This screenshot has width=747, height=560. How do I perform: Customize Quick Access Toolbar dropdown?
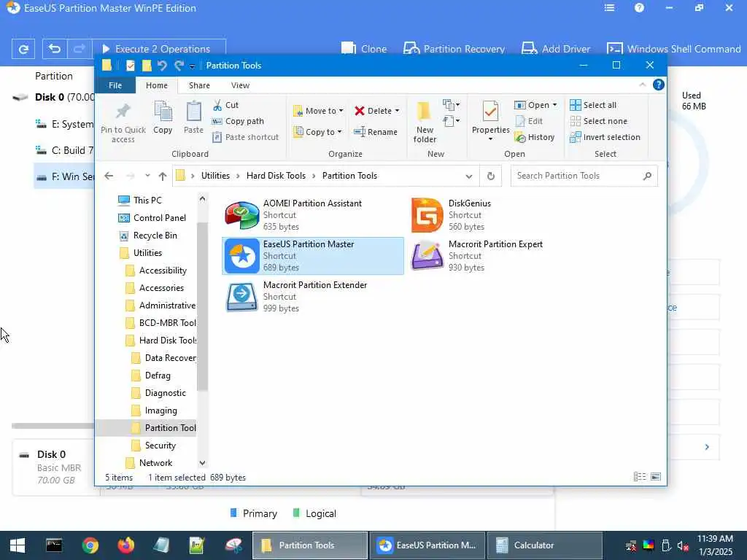(192, 66)
